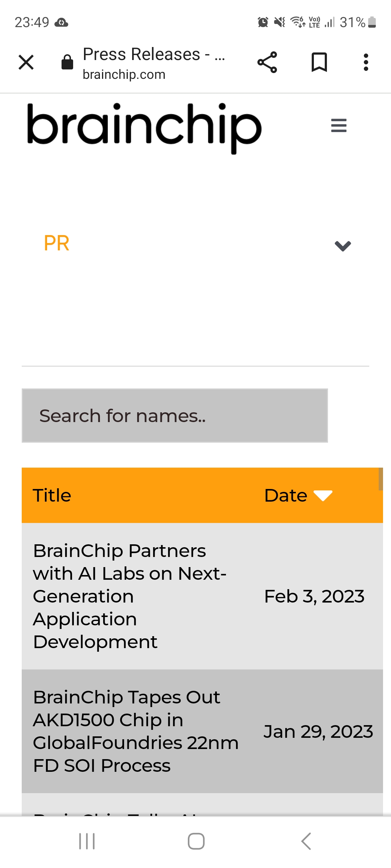Select the Jan 29, 2023 date cell
This screenshot has height=868, width=391.
[318, 731]
